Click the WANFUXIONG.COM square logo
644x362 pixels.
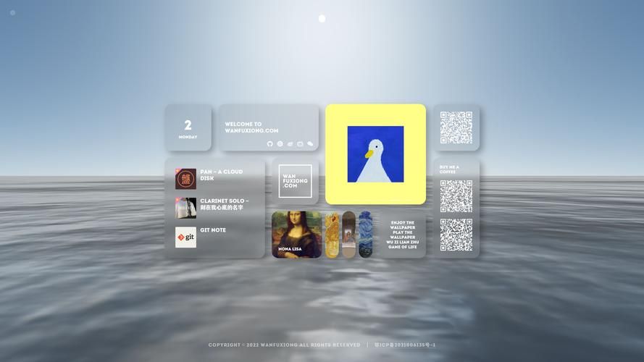click(x=296, y=181)
